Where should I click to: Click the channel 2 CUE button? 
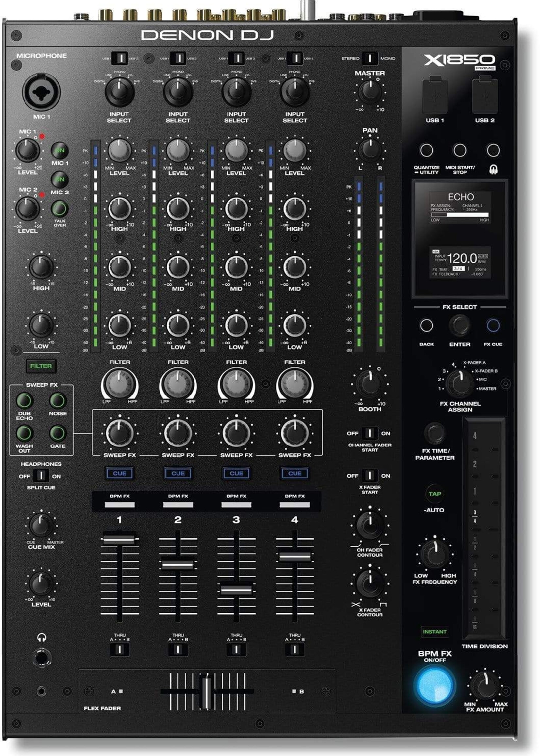tap(178, 473)
